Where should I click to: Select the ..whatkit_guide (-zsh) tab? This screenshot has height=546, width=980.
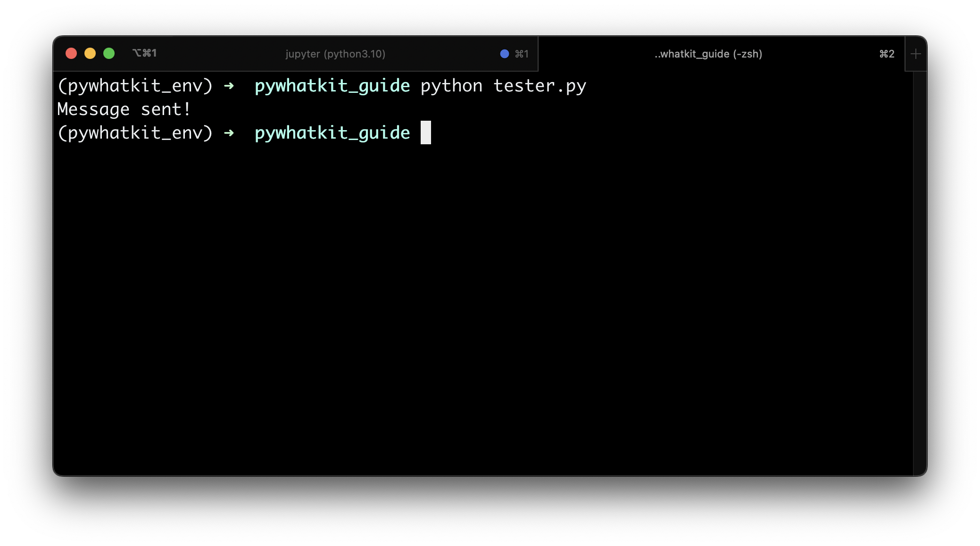(x=707, y=54)
